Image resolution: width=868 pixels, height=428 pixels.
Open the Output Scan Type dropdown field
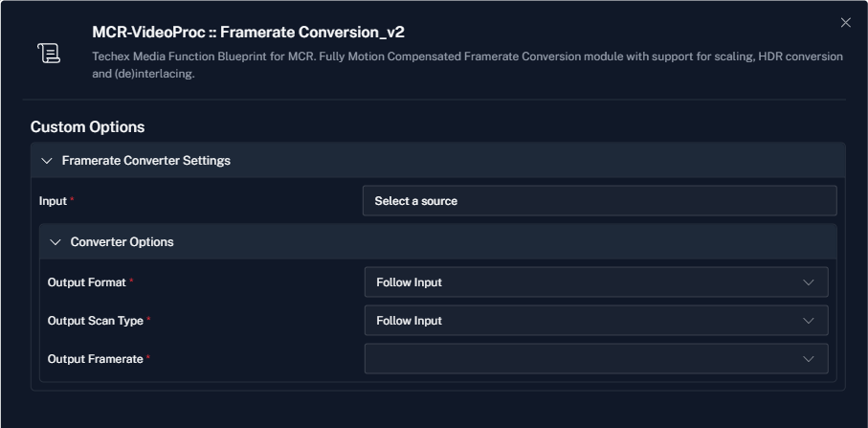click(596, 320)
